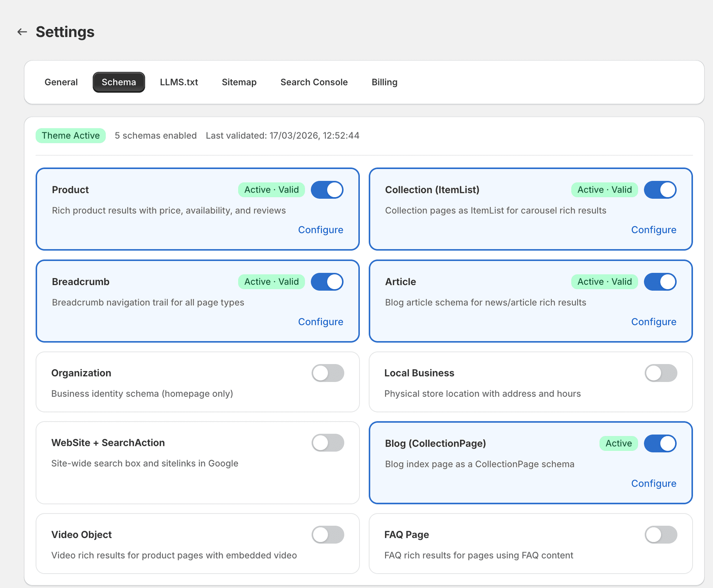Turn off the Article schema
713x588 pixels.
(x=660, y=281)
